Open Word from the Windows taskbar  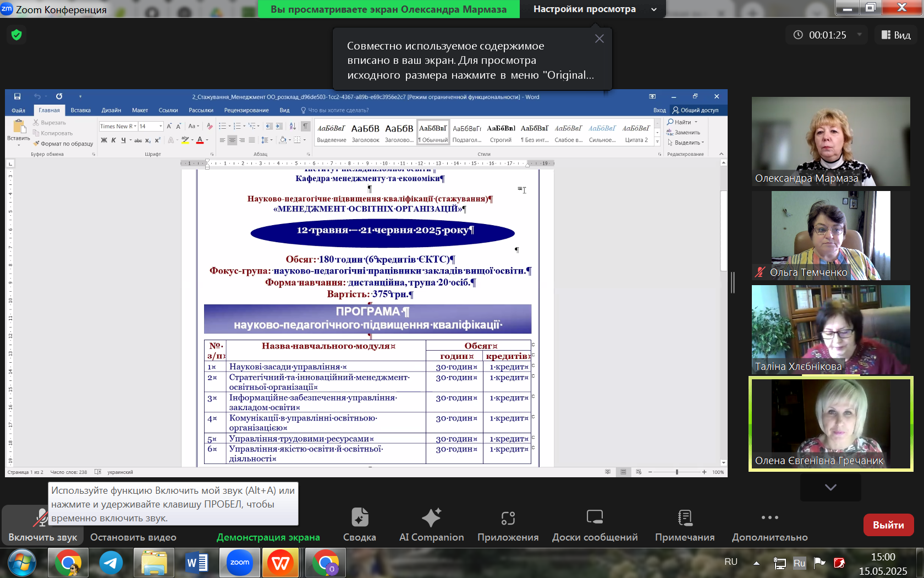click(x=197, y=563)
